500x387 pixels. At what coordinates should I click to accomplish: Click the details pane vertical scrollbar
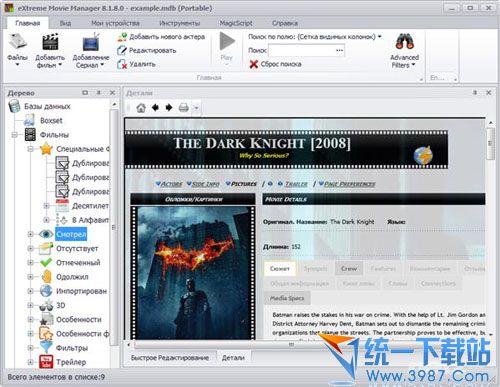pyautogui.click(x=490, y=143)
